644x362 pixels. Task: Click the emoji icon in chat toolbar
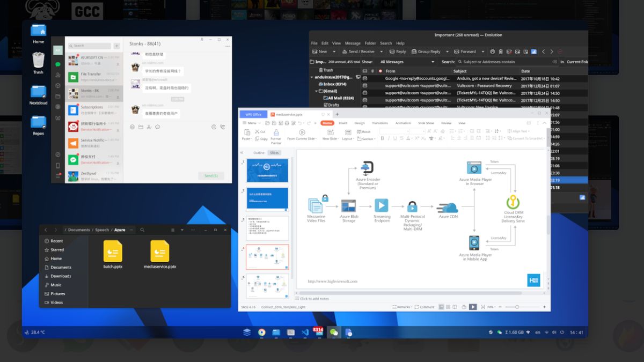coord(132,127)
